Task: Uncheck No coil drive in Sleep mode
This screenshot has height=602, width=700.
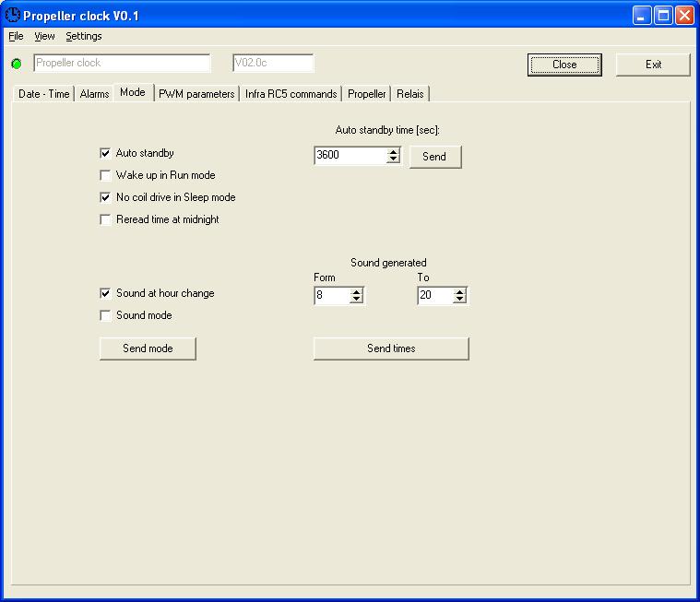Action: [x=105, y=197]
